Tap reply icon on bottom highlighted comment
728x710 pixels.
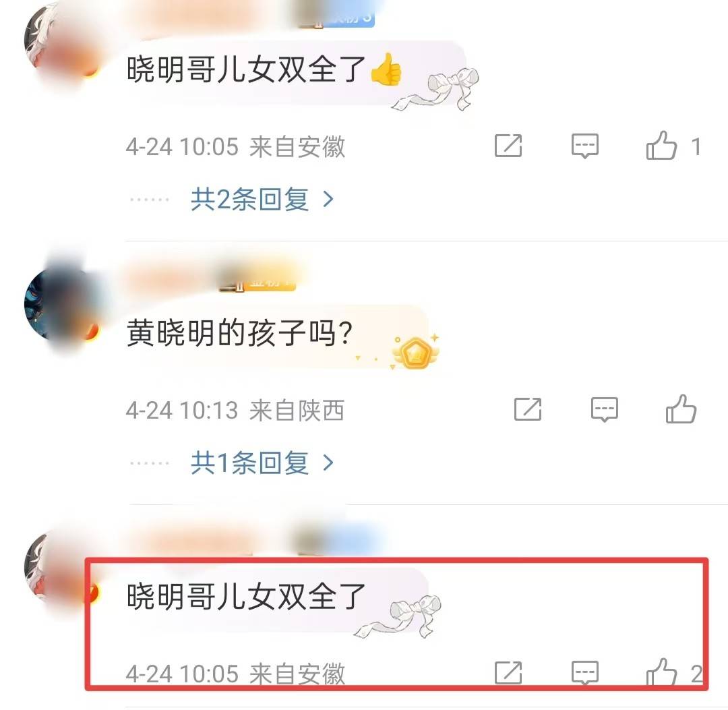584,673
